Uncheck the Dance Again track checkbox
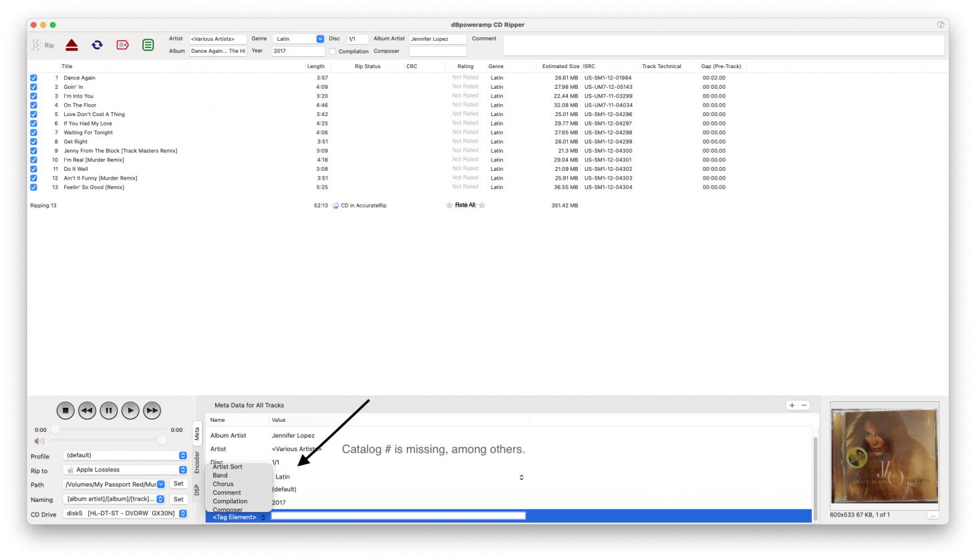 [x=33, y=78]
